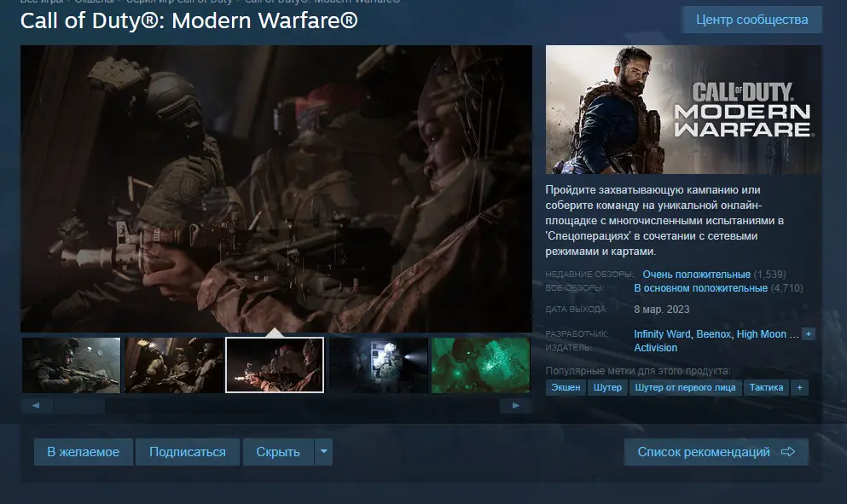The width and height of the screenshot is (847, 504).
Task: Select green night-vision thumbnail
Action: 481,365
